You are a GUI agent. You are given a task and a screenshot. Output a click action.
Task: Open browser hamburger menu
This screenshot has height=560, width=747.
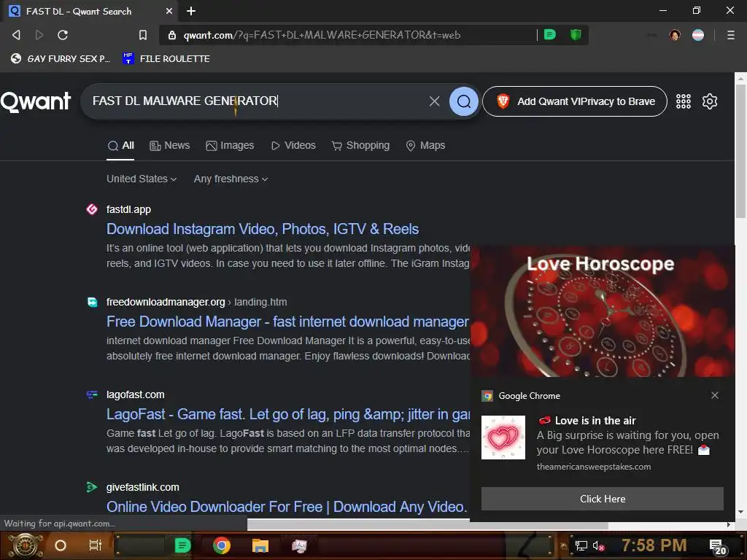coord(731,35)
